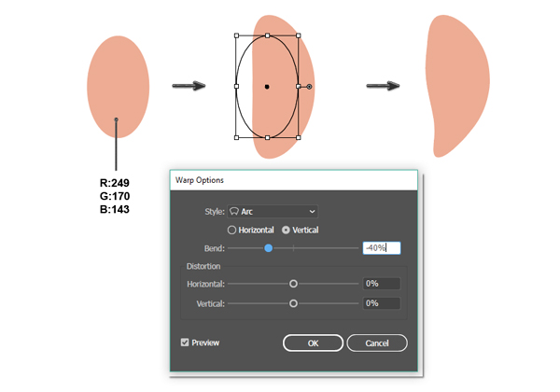Open the Style dropdown showing Arc
Image resolution: width=560 pixels, height=392 pixels.
click(x=273, y=211)
